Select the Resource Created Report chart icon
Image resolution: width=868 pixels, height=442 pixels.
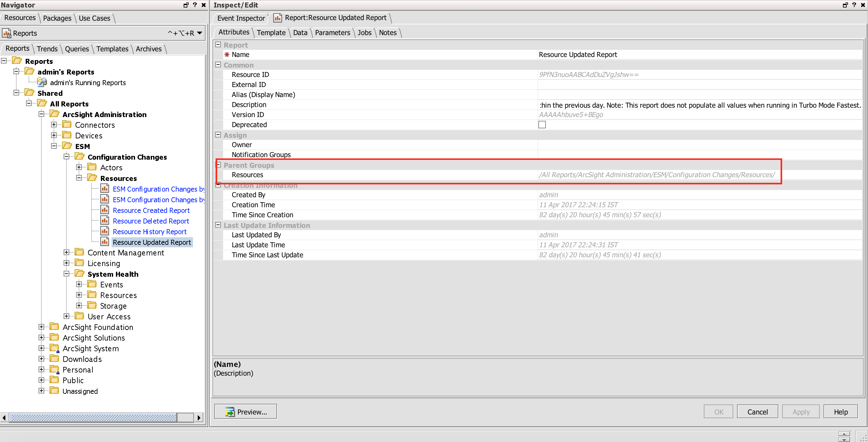(x=105, y=210)
